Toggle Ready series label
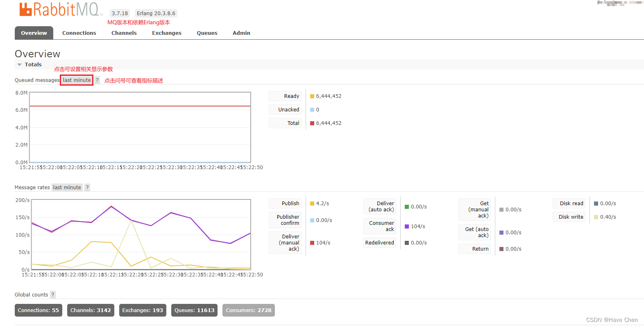Screen dimensions: 644x326 click(x=285, y=96)
